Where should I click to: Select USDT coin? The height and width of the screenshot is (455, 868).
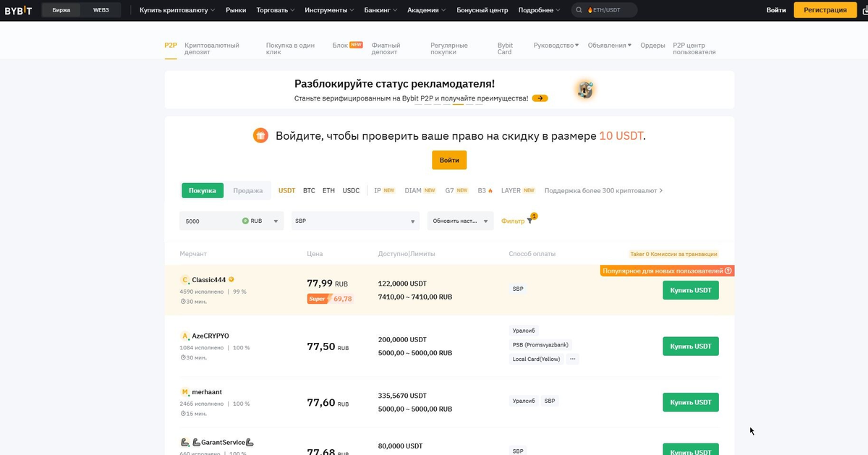(x=287, y=190)
